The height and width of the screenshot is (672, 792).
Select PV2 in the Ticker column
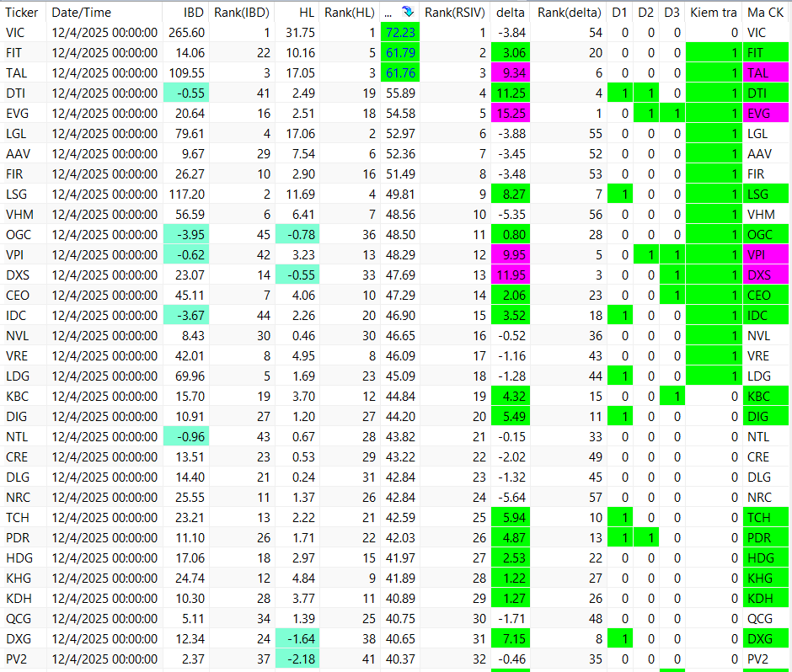16,659
